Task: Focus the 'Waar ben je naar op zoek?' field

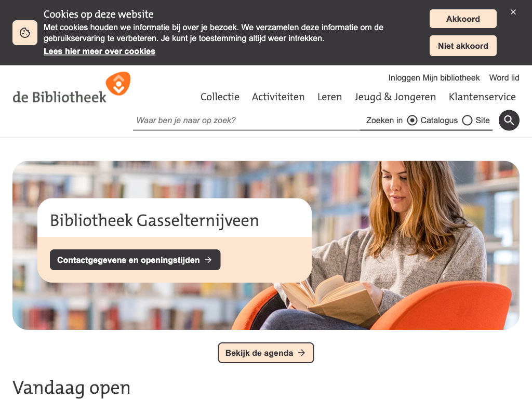Action: tap(246, 121)
